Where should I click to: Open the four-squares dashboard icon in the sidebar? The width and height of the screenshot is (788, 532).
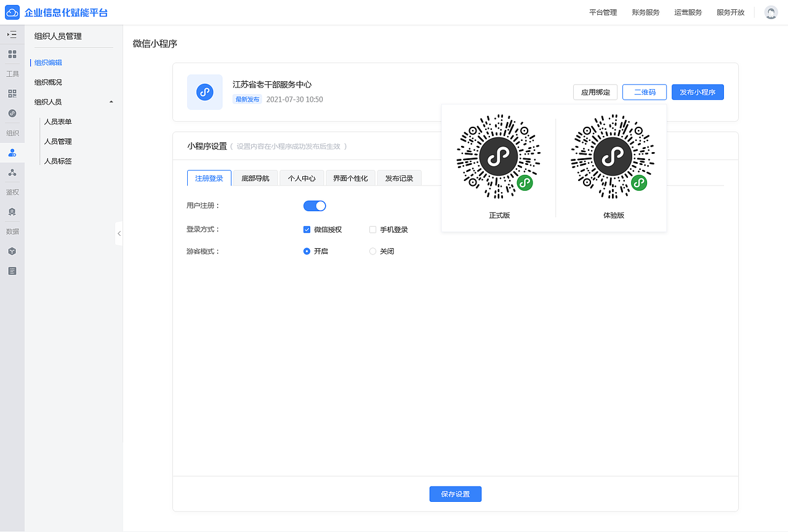tap(12, 54)
